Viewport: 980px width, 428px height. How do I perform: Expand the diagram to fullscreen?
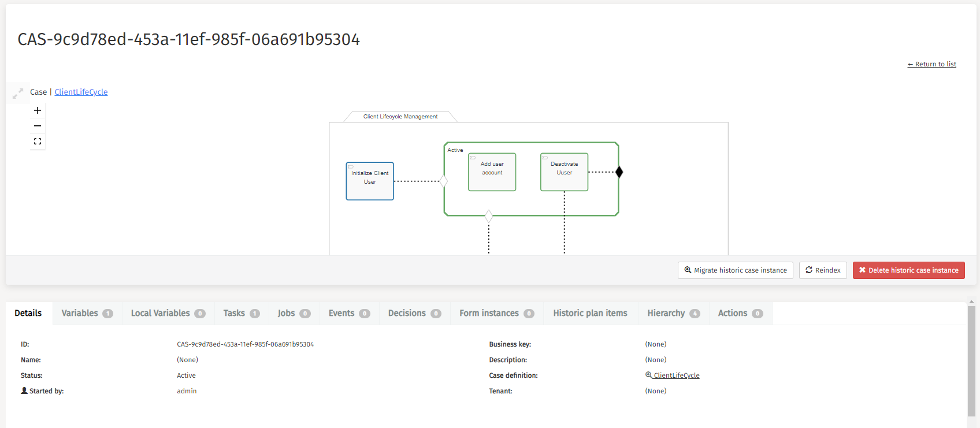18,93
